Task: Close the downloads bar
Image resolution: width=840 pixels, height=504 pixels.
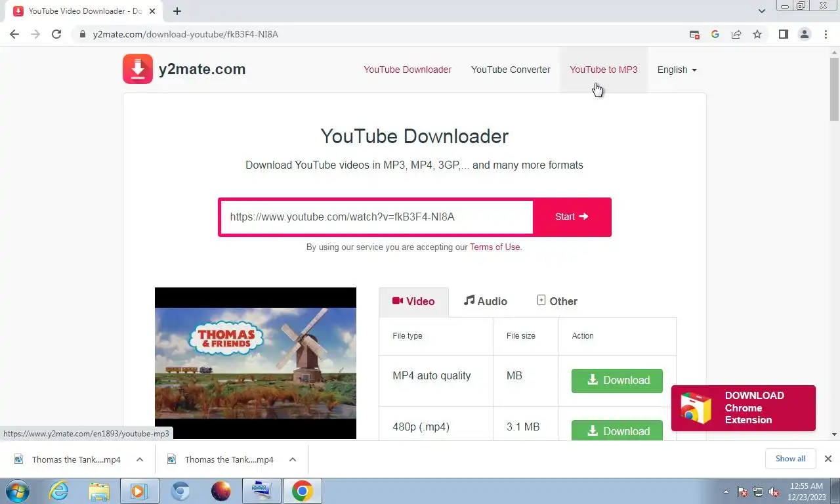Action: [x=828, y=459]
